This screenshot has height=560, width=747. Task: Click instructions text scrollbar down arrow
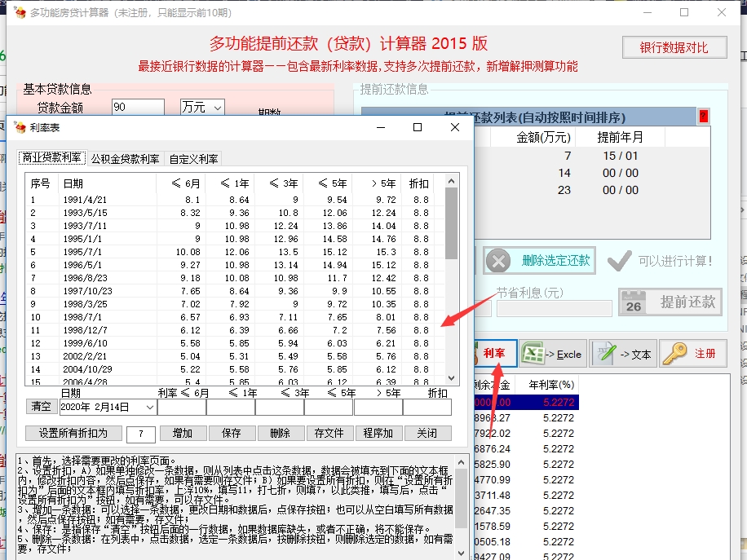461,553
